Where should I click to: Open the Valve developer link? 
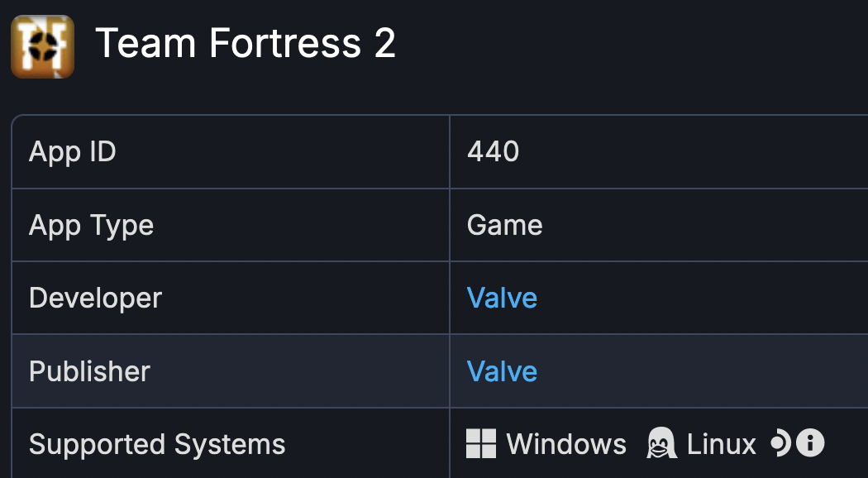click(502, 298)
